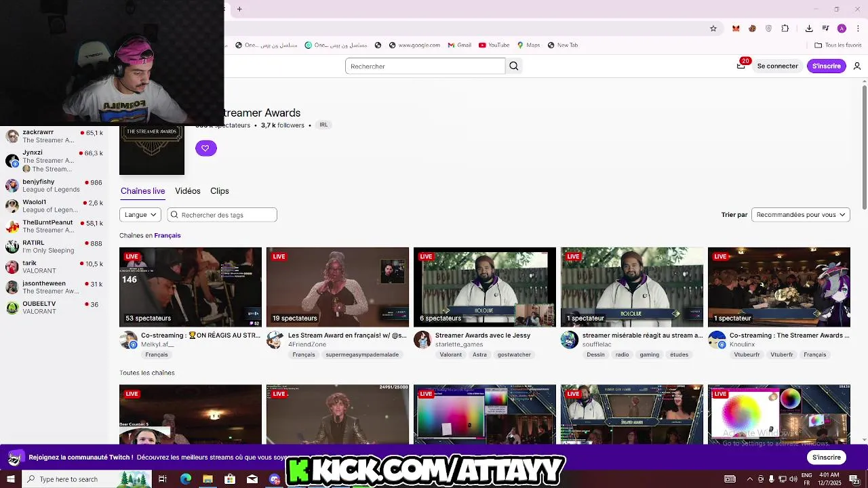
Task: Click Windows Type here to search box
Action: [87, 479]
